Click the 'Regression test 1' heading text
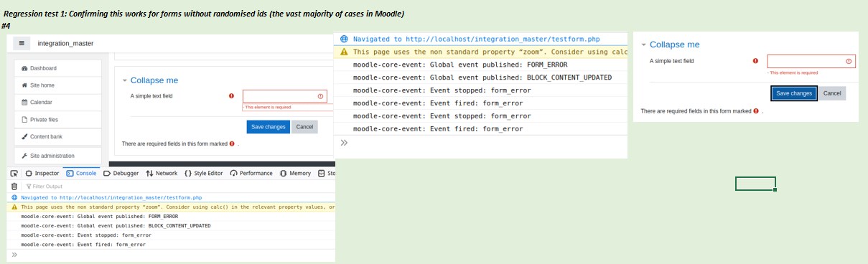 point(204,14)
